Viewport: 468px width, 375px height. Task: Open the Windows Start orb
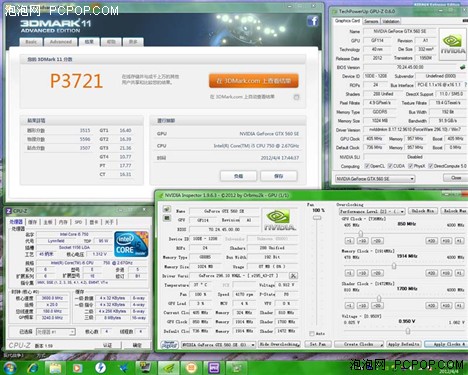tap(9, 368)
